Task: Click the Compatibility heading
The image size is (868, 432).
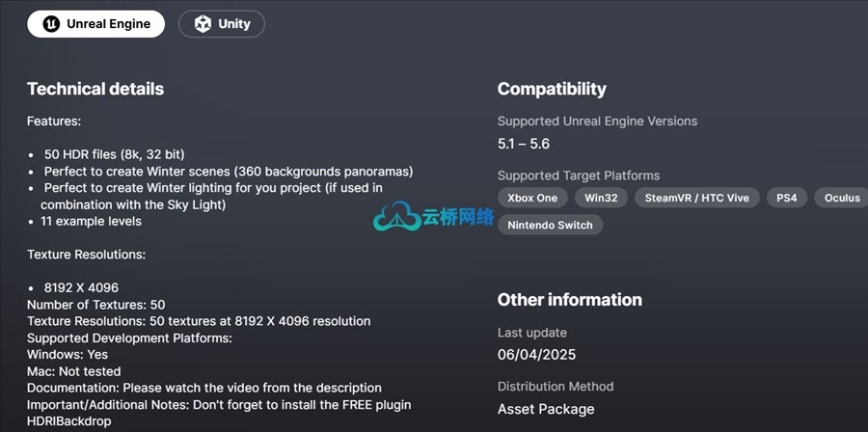Action: tap(552, 89)
